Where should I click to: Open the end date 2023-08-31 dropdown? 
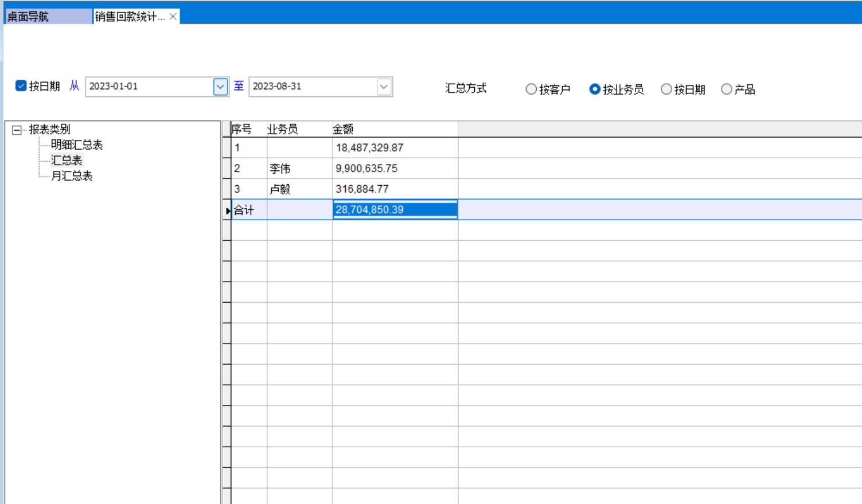point(384,87)
